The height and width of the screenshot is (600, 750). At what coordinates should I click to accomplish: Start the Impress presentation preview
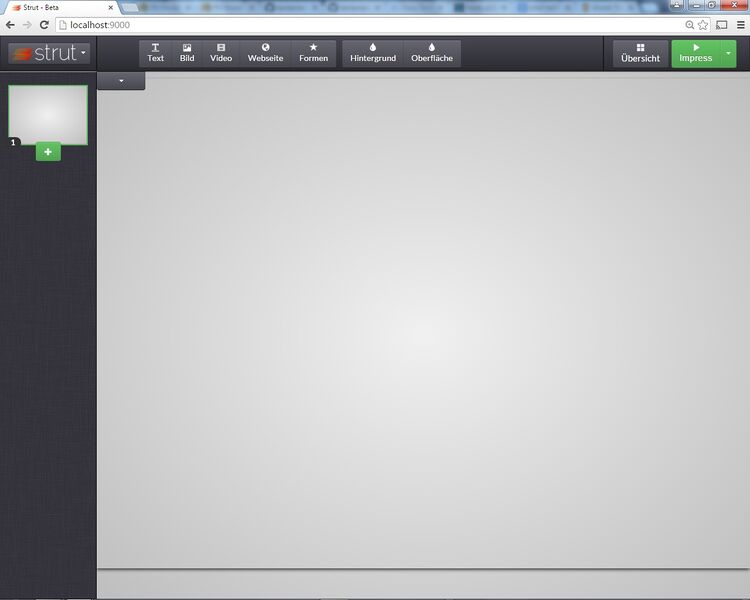click(x=695, y=53)
